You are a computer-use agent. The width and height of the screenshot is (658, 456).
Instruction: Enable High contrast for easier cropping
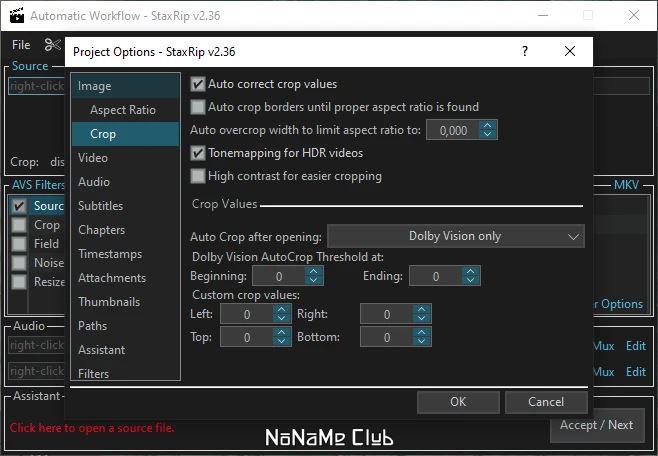tap(198, 176)
